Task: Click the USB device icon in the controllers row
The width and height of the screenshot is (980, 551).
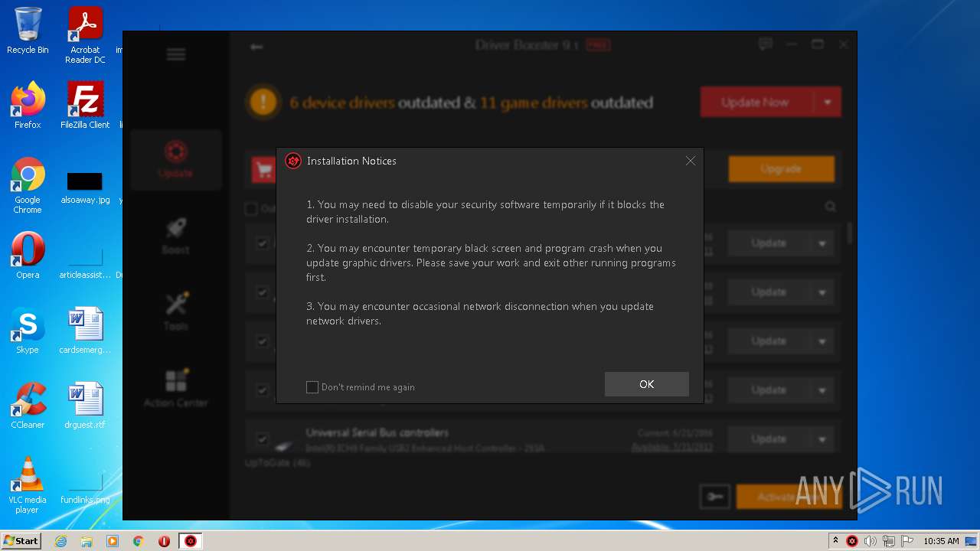Action: pyautogui.click(x=283, y=445)
